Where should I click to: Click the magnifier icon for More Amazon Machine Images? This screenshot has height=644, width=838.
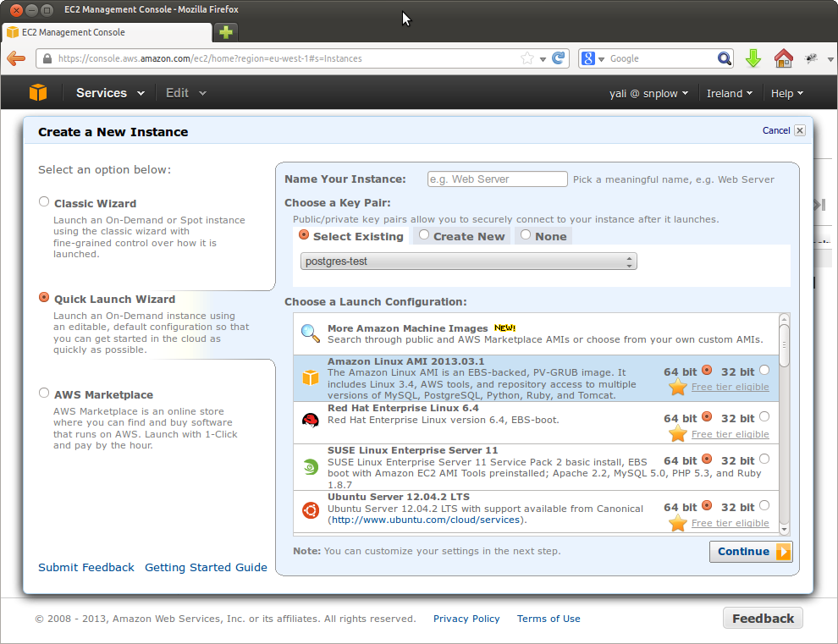click(x=311, y=333)
